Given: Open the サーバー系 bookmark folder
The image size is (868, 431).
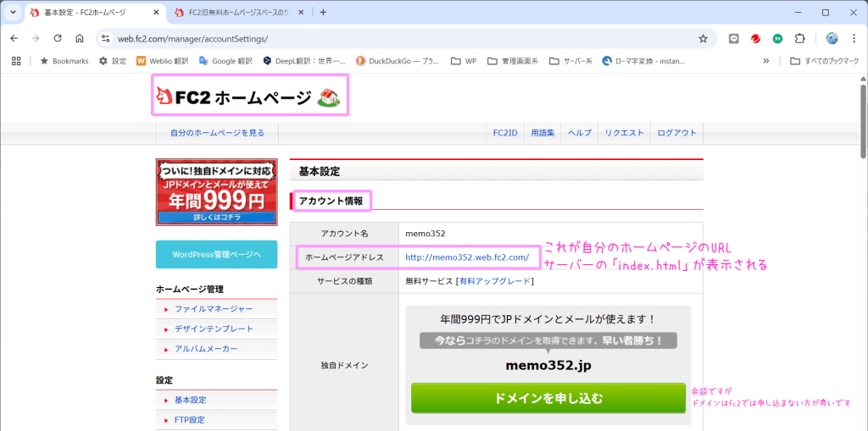Looking at the screenshot, I should (x=570, y=61).
